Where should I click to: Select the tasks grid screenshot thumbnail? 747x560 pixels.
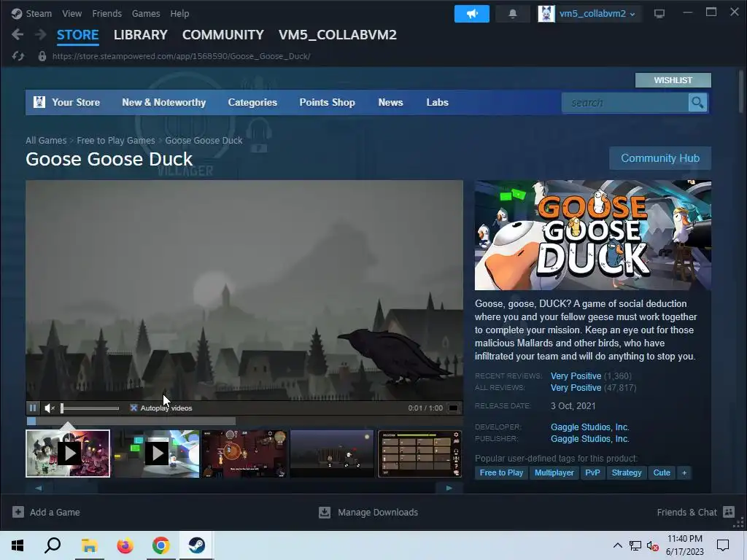click(419, 454)
